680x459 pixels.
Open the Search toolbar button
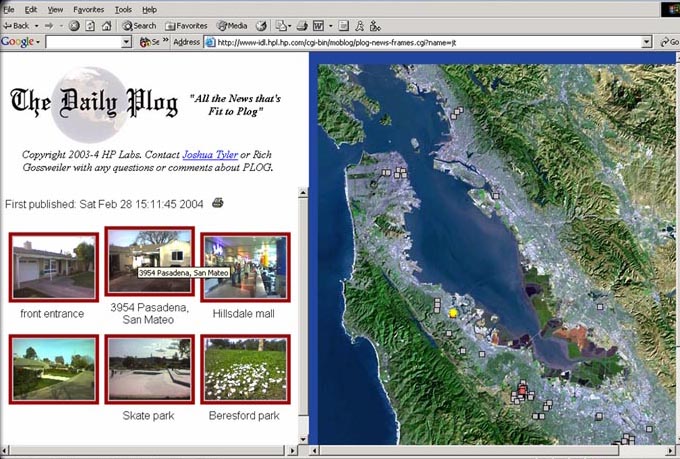(x=139, y=25)
